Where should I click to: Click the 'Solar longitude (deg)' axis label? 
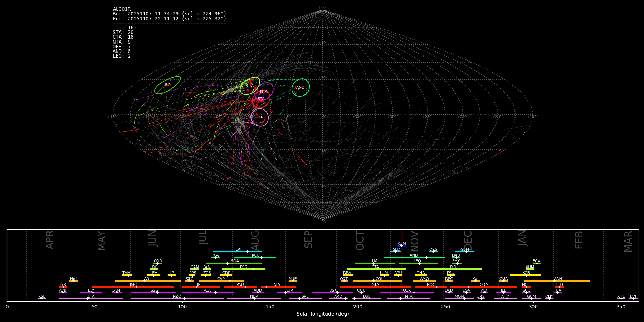pyautogui.click(x=323, y=314)
